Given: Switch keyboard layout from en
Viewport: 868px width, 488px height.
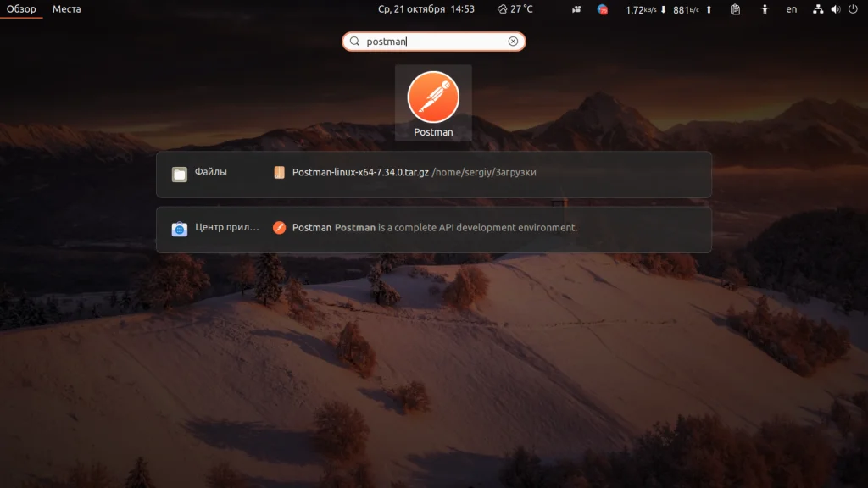Looking at the screenshot, I should pyautogui.click(x=792, y=8).
